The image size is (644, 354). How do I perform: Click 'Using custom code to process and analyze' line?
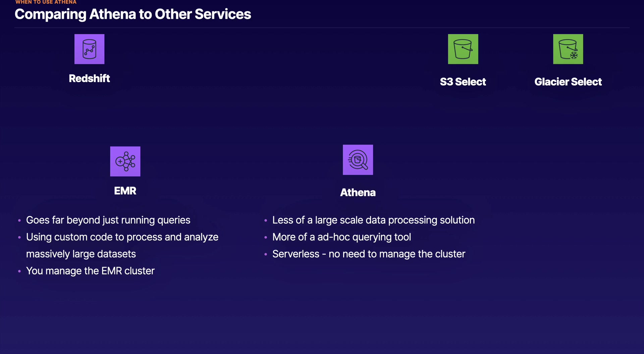click(x=122, y=237)
